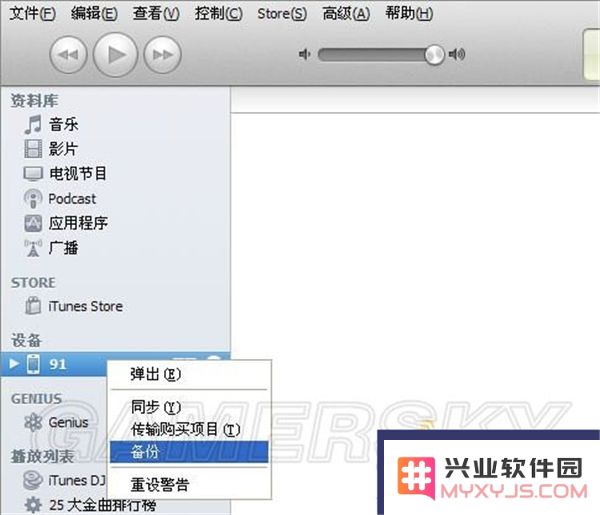This screenshot has height=515, width=600.
Task: Click the GENIUS section header
Action: (x=36, y=399)
